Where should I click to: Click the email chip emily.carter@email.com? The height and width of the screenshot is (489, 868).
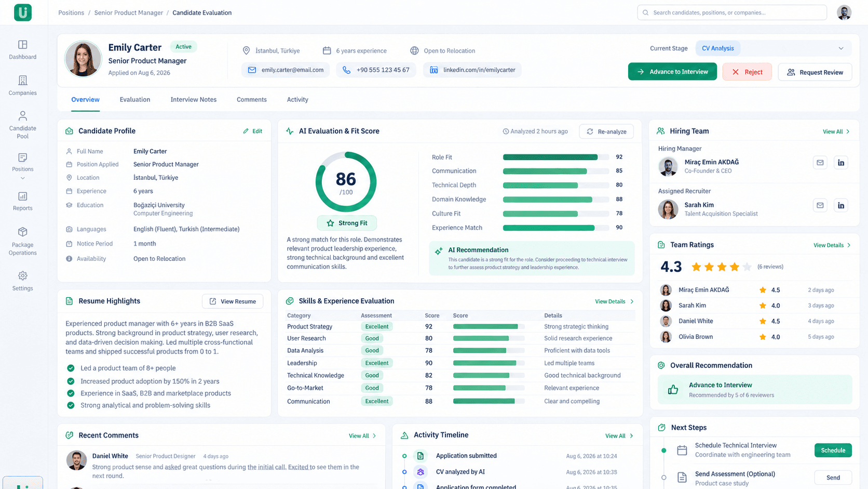[286, 70]
